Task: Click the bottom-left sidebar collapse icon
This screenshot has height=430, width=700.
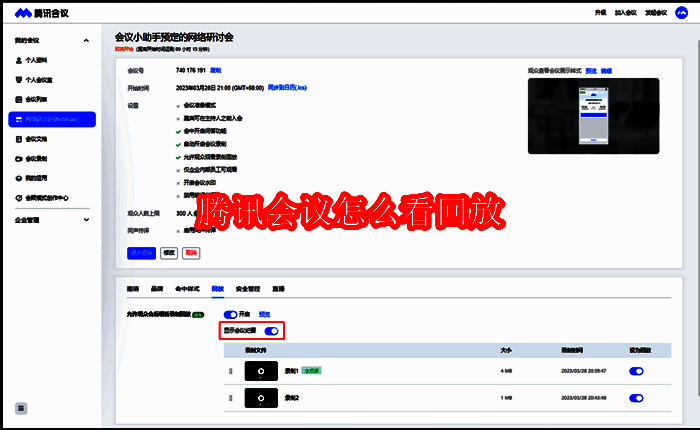Action: click(21, 408)
